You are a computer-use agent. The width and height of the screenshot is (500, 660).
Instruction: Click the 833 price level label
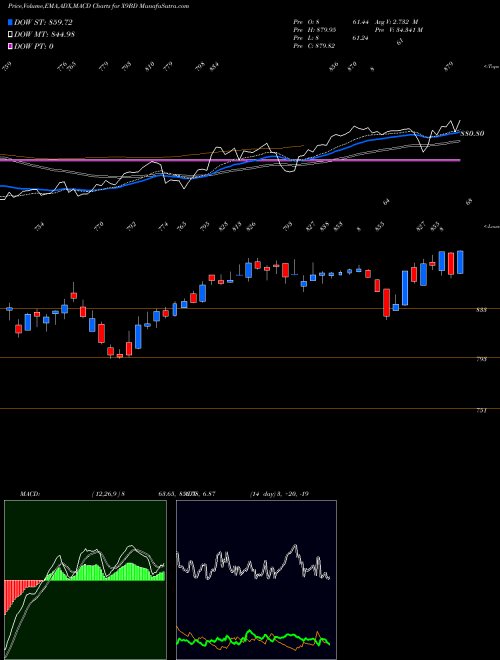point(481,310)
